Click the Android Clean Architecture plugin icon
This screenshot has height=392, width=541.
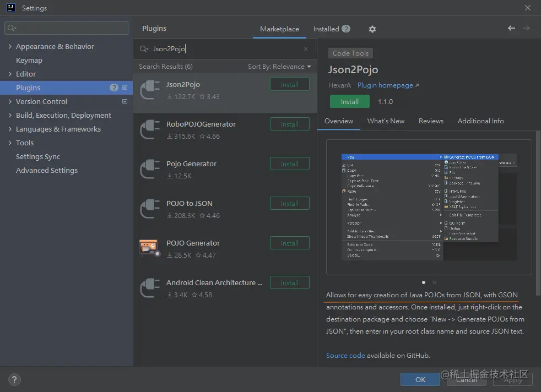pos(150,288)
